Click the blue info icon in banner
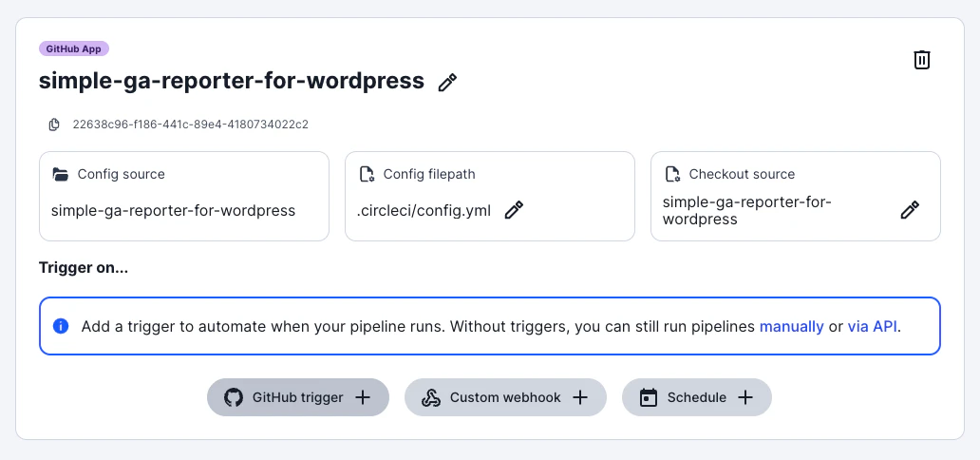This screenshot has height=460, width=980. pos(61,326)
